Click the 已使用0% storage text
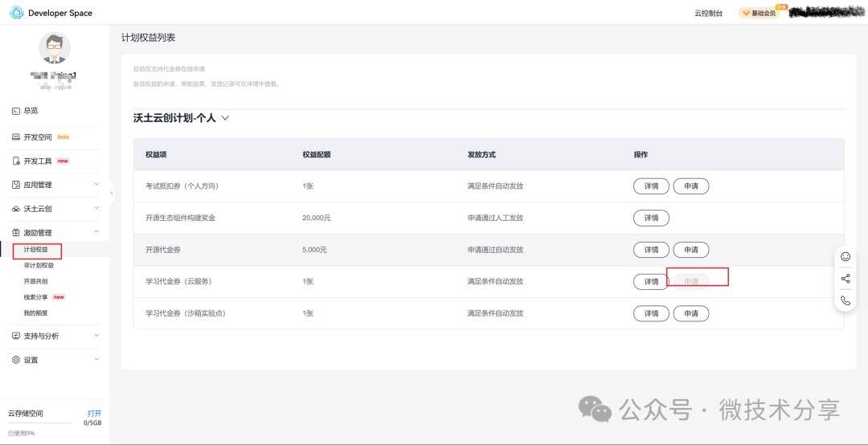This screenshot has height=445, width=868. tap(21, 434)
